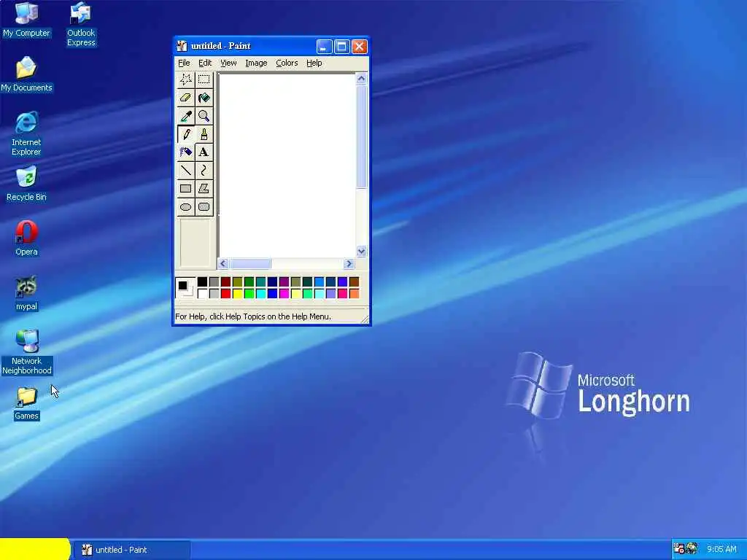Pick the Rectangle shape tool
The image size is (747, 560).
186,188
